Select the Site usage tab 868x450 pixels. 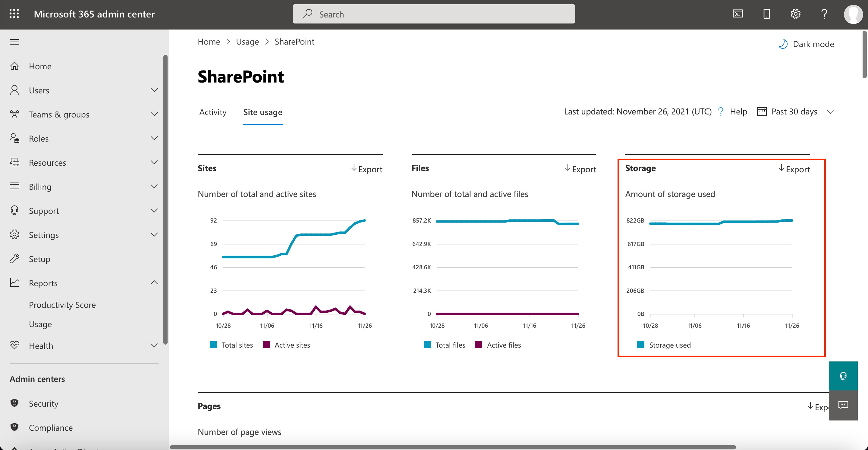point(263,112)
